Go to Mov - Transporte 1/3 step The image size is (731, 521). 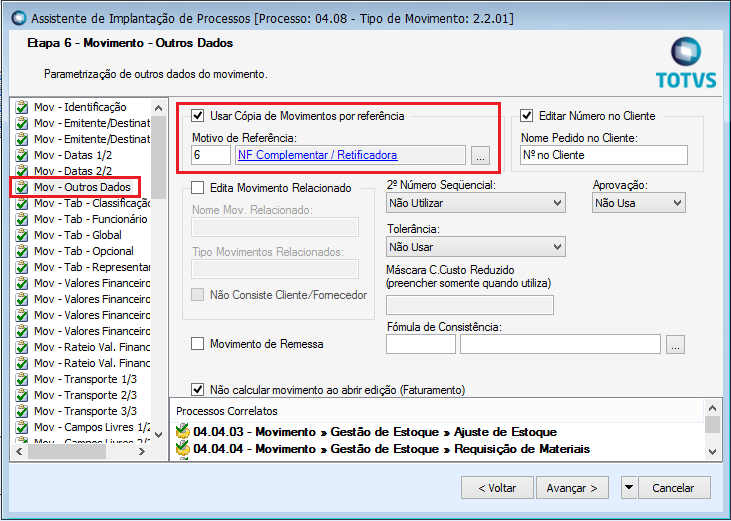85,379
